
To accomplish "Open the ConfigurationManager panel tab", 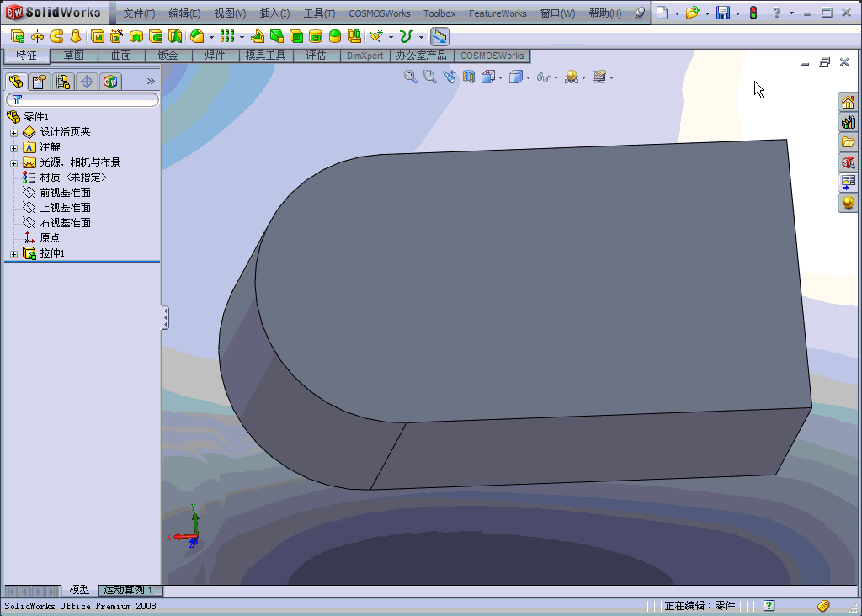I will (62, 82).
